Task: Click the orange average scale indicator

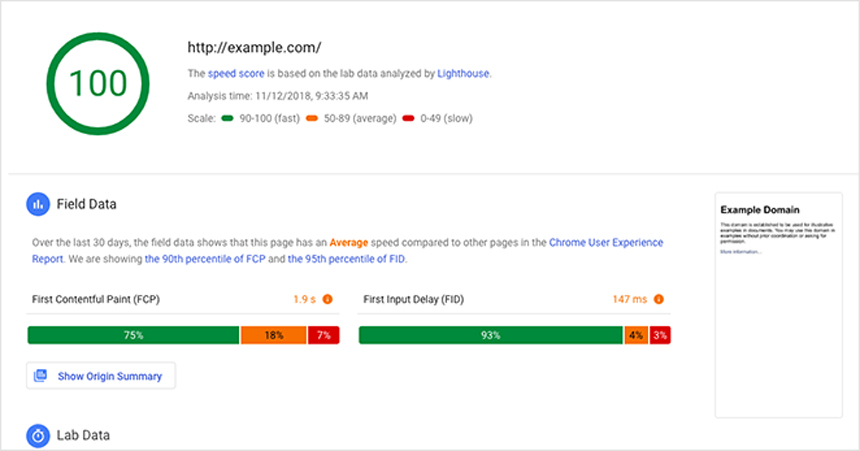Action: (x=312, y=118)
